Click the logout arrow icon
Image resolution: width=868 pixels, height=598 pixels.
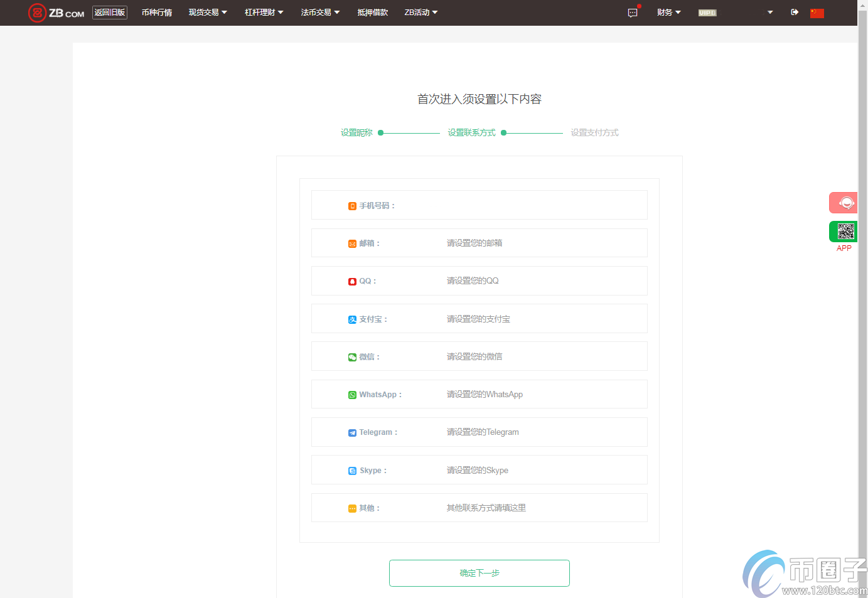795,12
